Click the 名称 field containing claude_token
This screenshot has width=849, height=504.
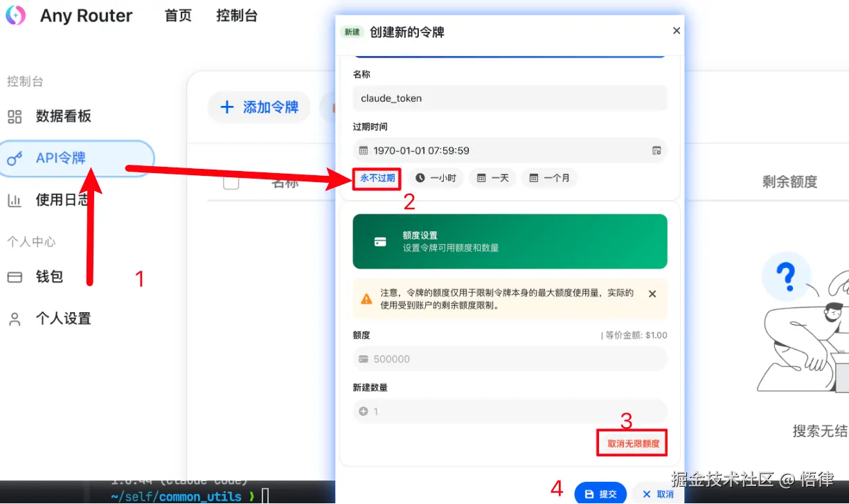click(510, 98)
